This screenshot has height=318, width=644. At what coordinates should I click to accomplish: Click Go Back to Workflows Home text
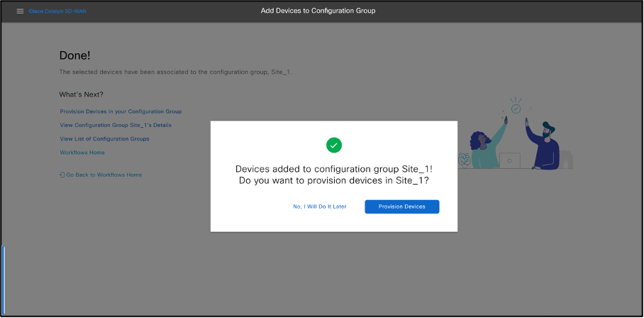pyautogui.click(x=104, y=175)
